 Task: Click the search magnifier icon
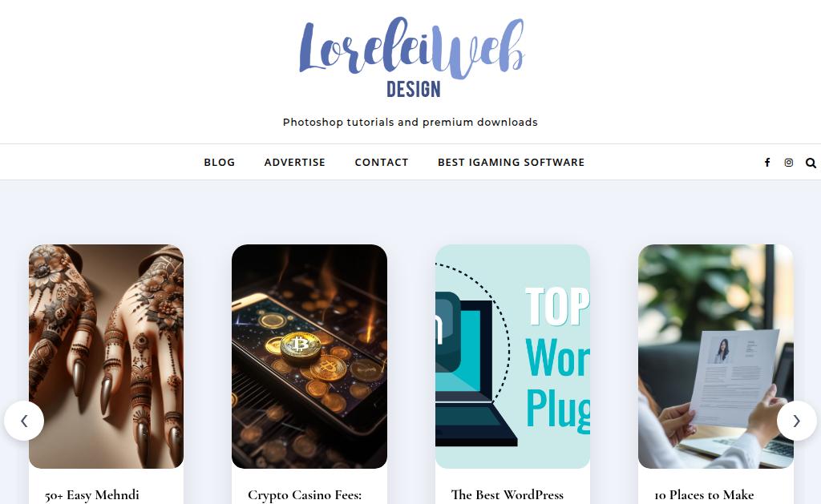(x=811, y=163)
